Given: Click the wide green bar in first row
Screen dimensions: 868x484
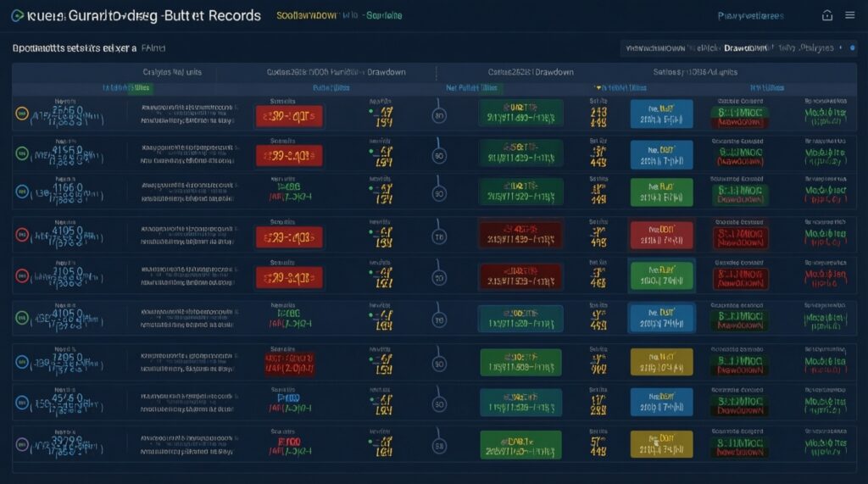Looking at the screenshot, I should tap(521, 113).
